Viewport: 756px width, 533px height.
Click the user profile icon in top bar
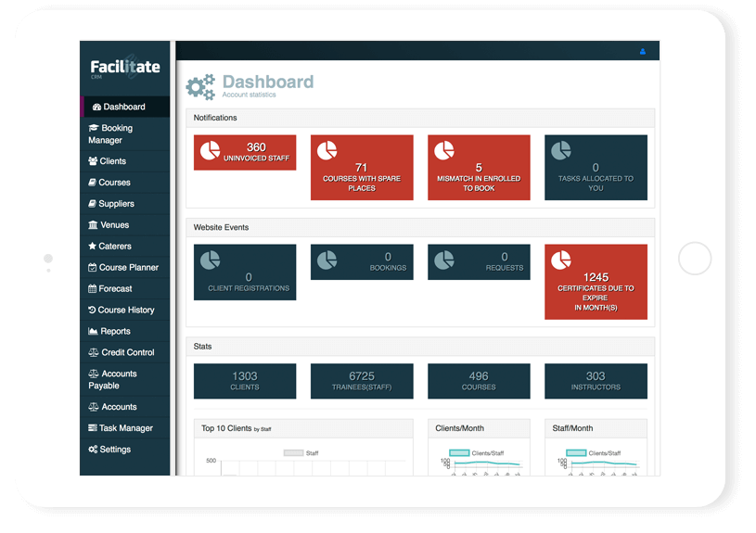(643, 52)
